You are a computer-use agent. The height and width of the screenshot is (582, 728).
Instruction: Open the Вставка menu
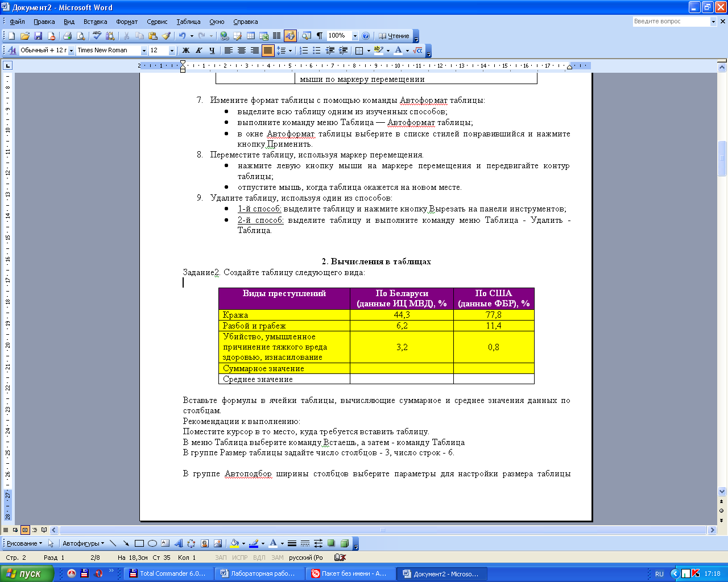tap(95, 22)
